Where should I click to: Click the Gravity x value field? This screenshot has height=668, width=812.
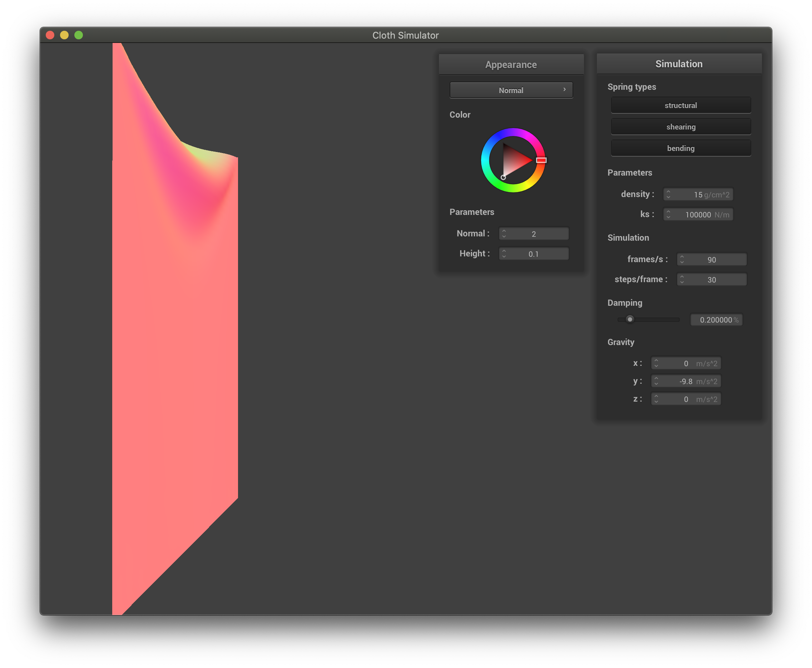[x=686, y=363]
